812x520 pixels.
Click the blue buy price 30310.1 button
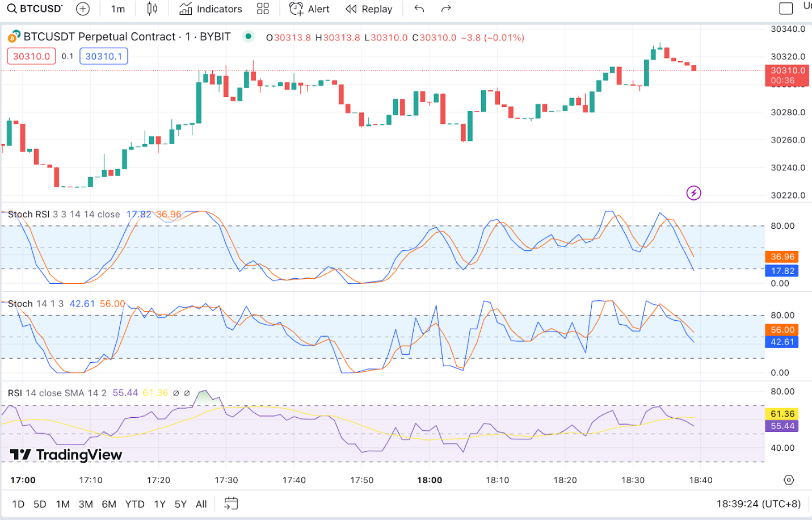pyautogui.click(x=104, y=56)
